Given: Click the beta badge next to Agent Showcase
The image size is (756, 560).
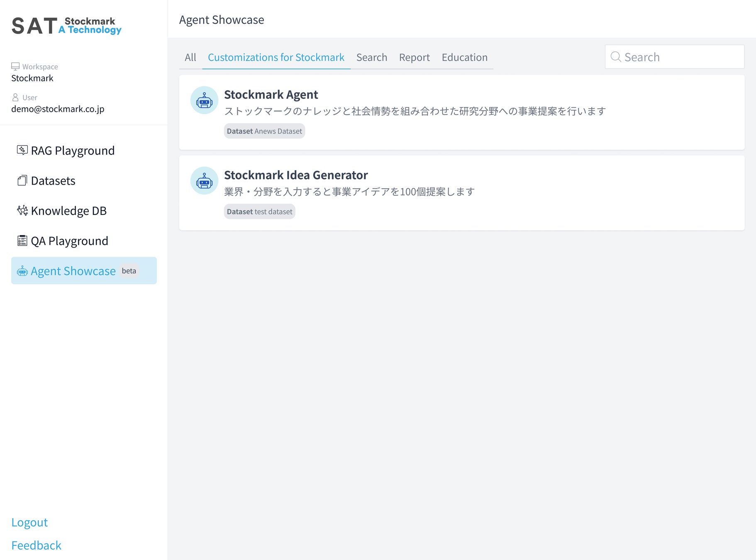Looking at the screenshot, I should point(129,271).
